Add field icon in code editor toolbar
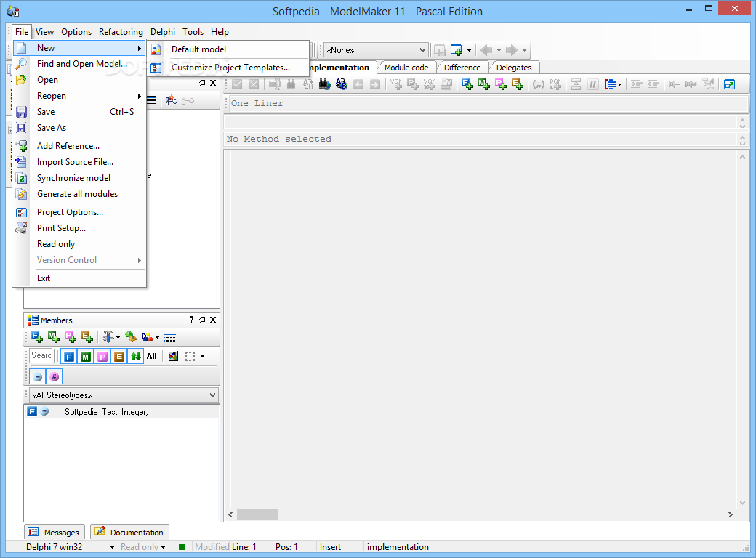Viewport: 756px width, 558px height. [x=467, y=84]
